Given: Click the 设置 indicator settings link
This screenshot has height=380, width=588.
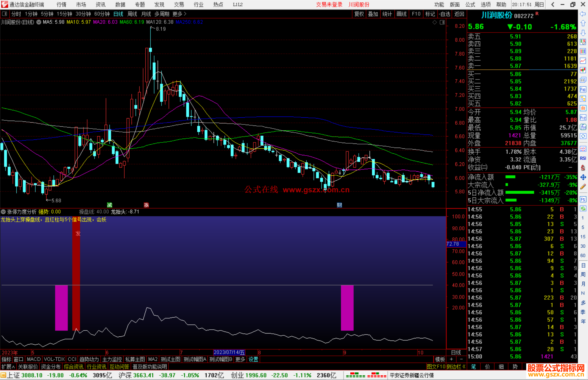Looking at the screenshot, I should coord(253,359).
